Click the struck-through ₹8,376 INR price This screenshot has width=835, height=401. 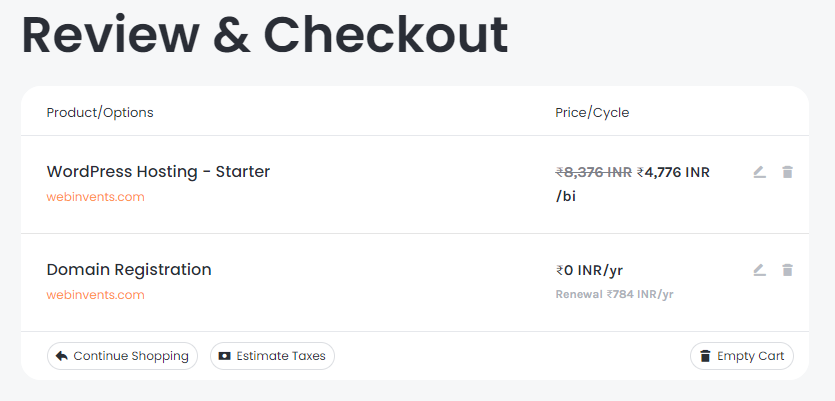[x=593, y=172]
